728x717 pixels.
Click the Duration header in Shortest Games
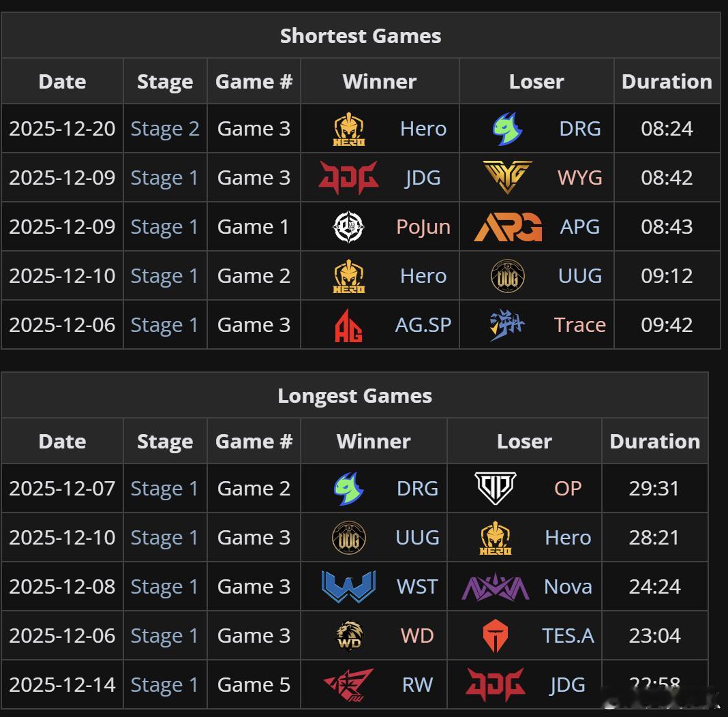[x=667, y=82]
